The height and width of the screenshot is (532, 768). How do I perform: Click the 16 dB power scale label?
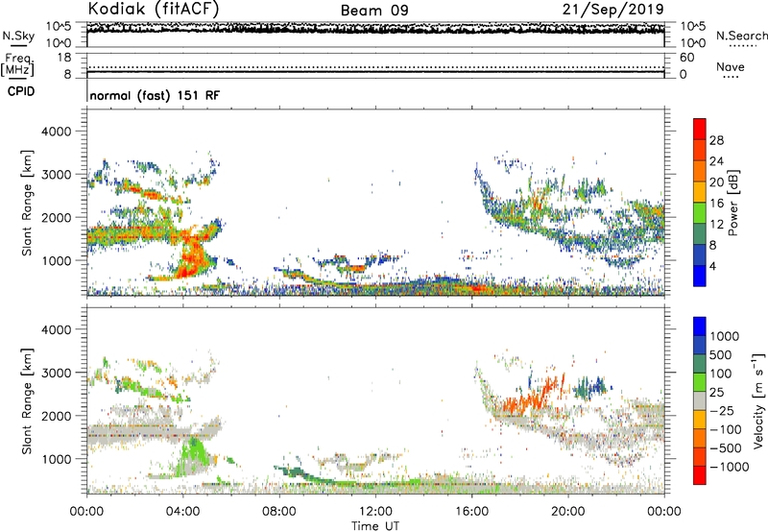[716, 204]
